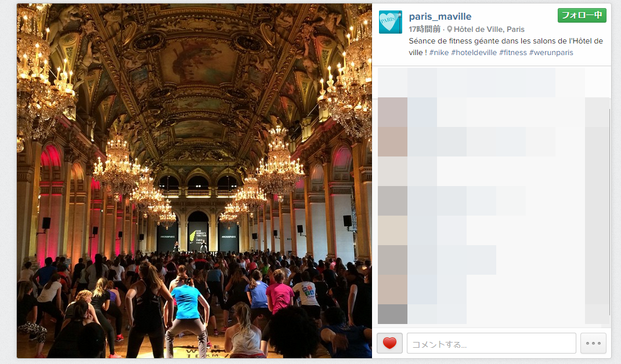The height and width of the screenshot is (364, 621).
Task: Open the bottom dark gray commenter avatar
Action: pos(392,314)
